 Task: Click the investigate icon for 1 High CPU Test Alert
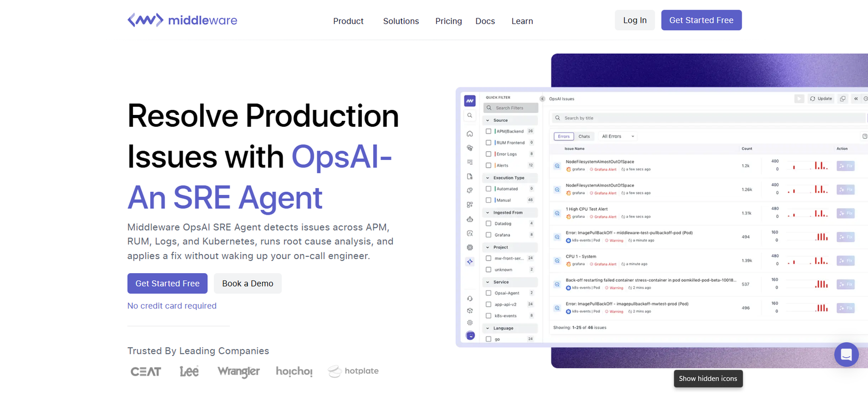point(557,213)
